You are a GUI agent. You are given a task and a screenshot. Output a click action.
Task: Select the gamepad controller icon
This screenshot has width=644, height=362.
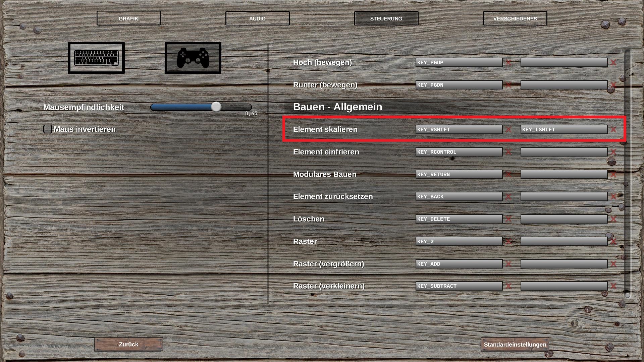[x=193, y=58]
